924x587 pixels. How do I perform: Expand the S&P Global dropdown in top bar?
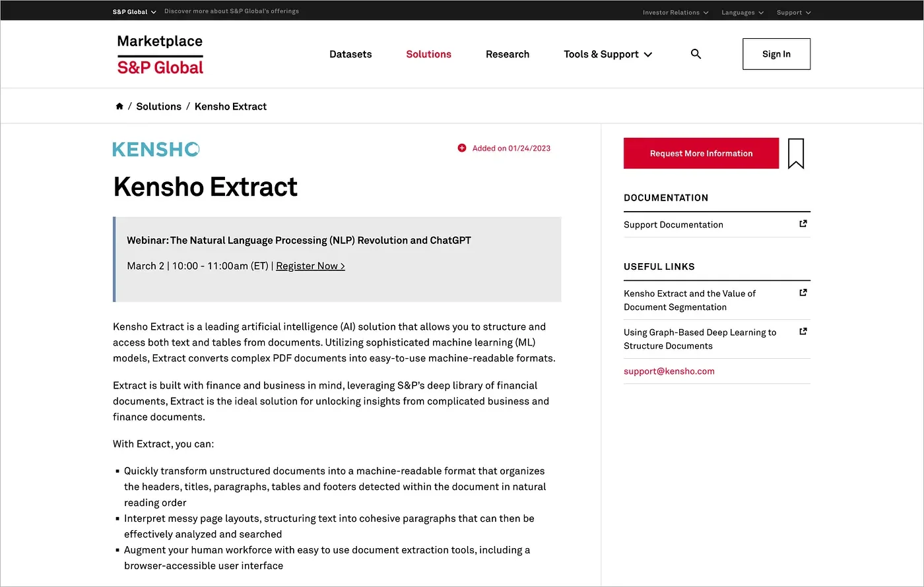click(135, 12)
